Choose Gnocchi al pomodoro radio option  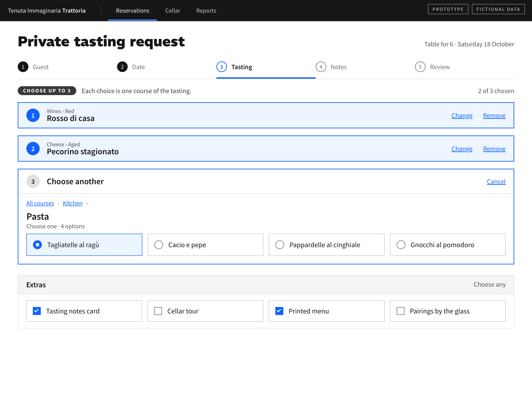pos(448,244)
